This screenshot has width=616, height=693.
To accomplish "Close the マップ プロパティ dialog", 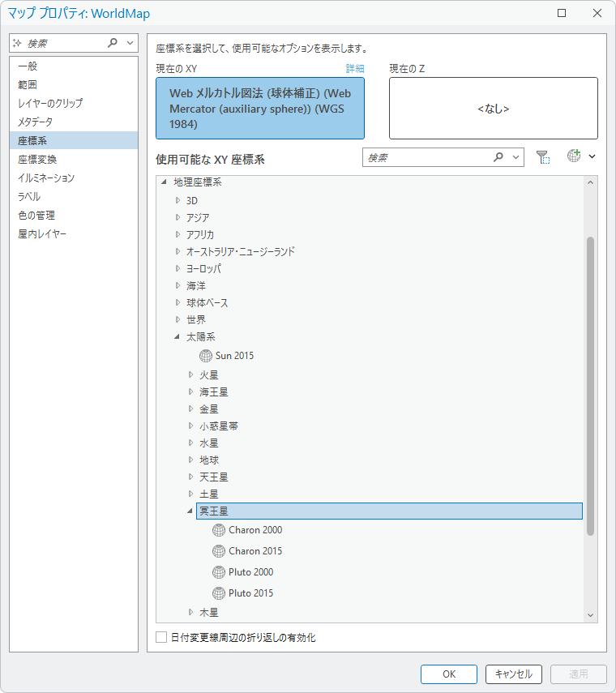I will pos(597,13).
